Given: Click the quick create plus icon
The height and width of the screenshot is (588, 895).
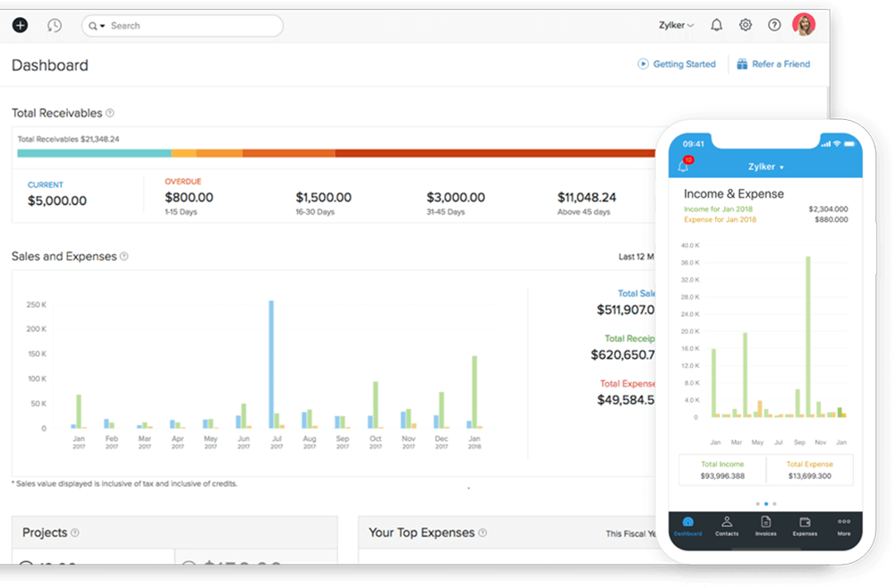Looking at the screenshot, I should 20,25.
